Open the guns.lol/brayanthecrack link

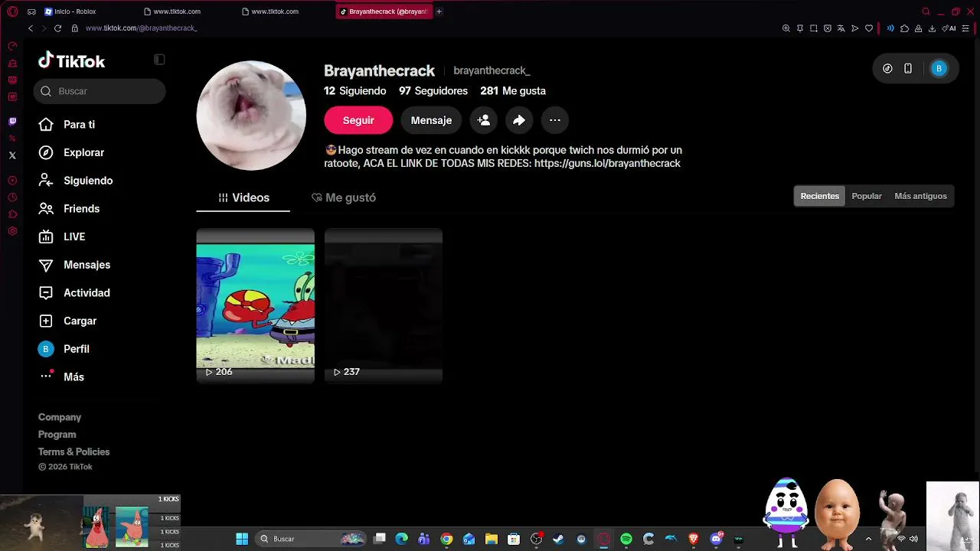pyautogui.click(x=607, y=164)
